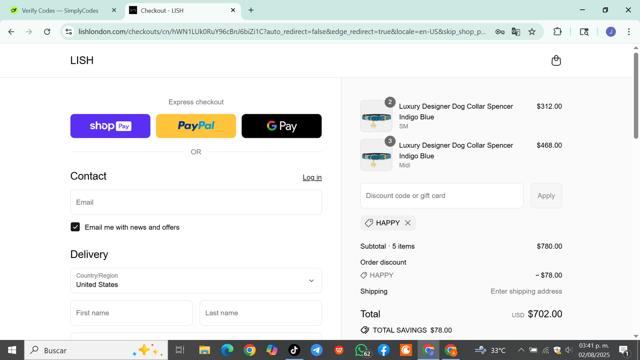Switch to Verify Codes SimplyCodes tab
This screenshot has height=360, width=640.
[x=60, y=11]
